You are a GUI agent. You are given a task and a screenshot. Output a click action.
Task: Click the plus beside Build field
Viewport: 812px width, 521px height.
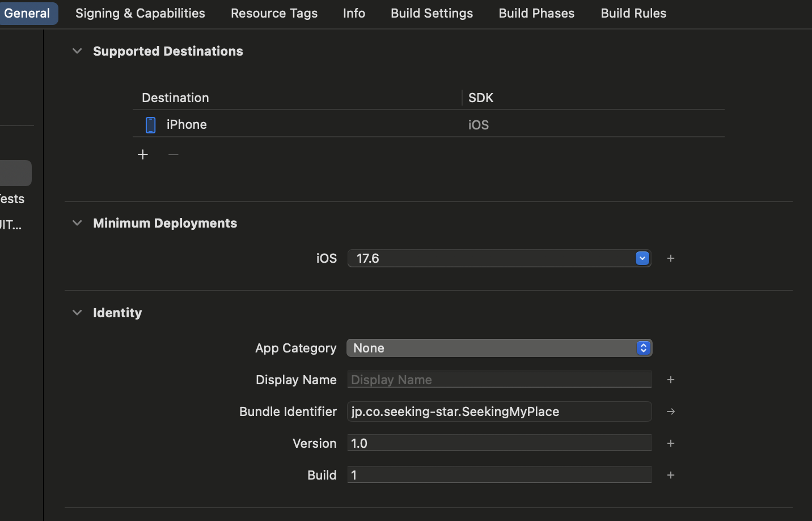[x=671, y=475]
